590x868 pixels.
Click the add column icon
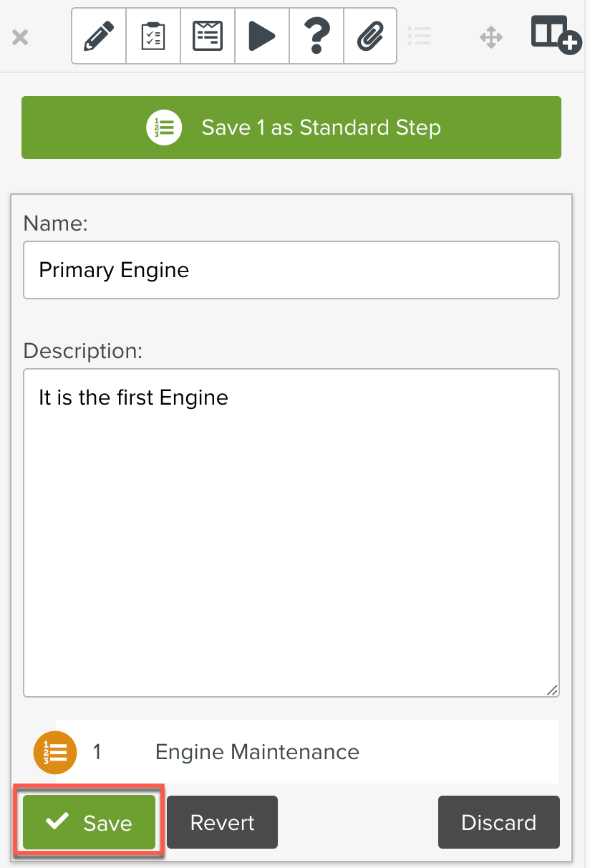556,34
